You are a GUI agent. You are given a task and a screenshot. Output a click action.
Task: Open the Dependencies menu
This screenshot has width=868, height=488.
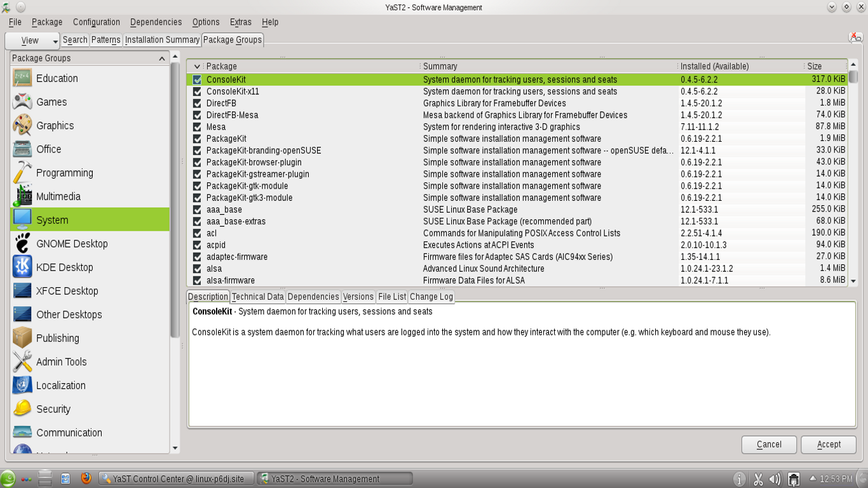156,22
